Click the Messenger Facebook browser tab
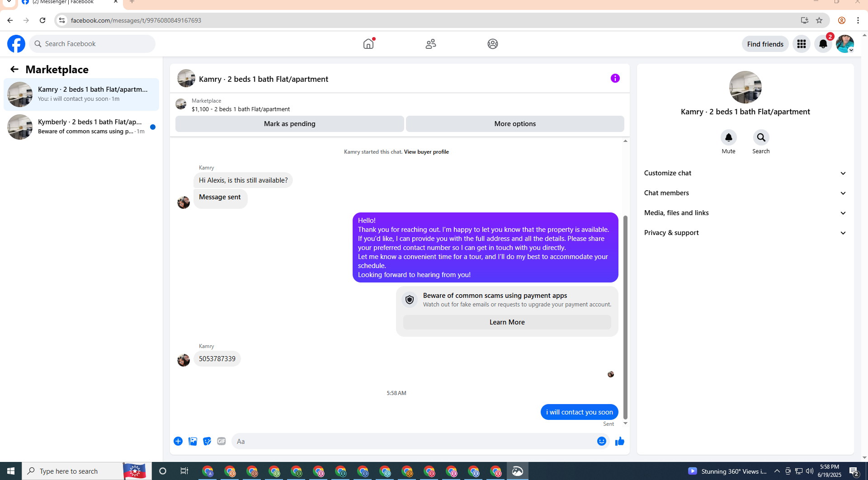Screen dimensions: 868x480 point(69,3)
